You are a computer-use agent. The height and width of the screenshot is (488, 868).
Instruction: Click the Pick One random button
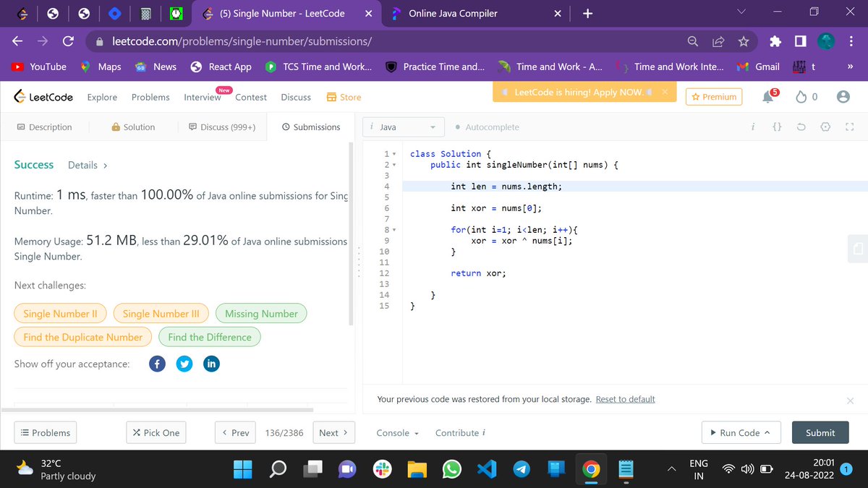tap(156, 432)
